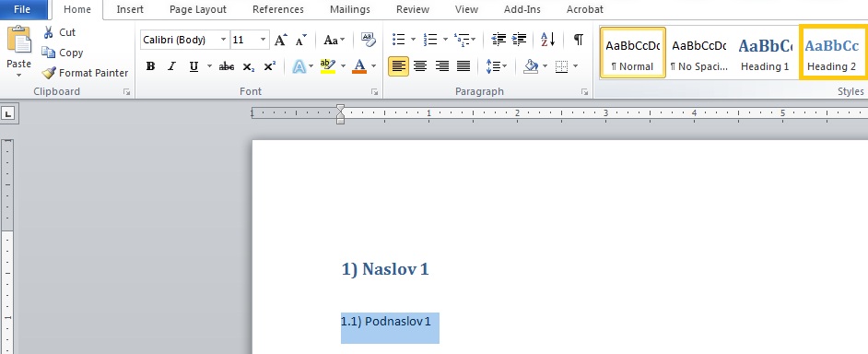The image size is (868, 354).
Task: Open the numbering library arrow
Action: pos(445,40)
